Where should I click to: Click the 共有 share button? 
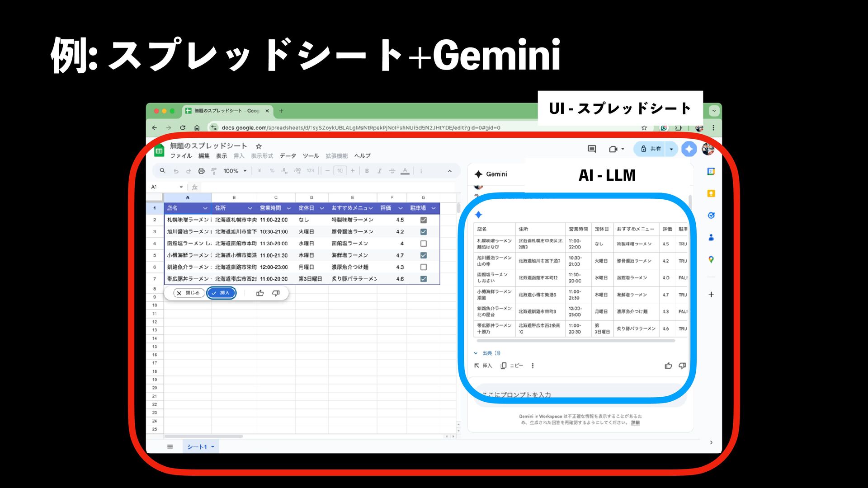tap(651, 149)
